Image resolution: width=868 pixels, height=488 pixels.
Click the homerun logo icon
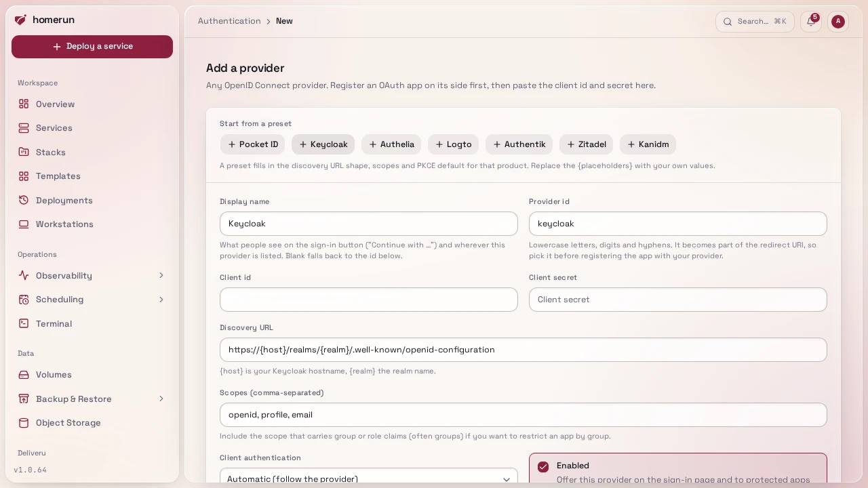(20, 20)
